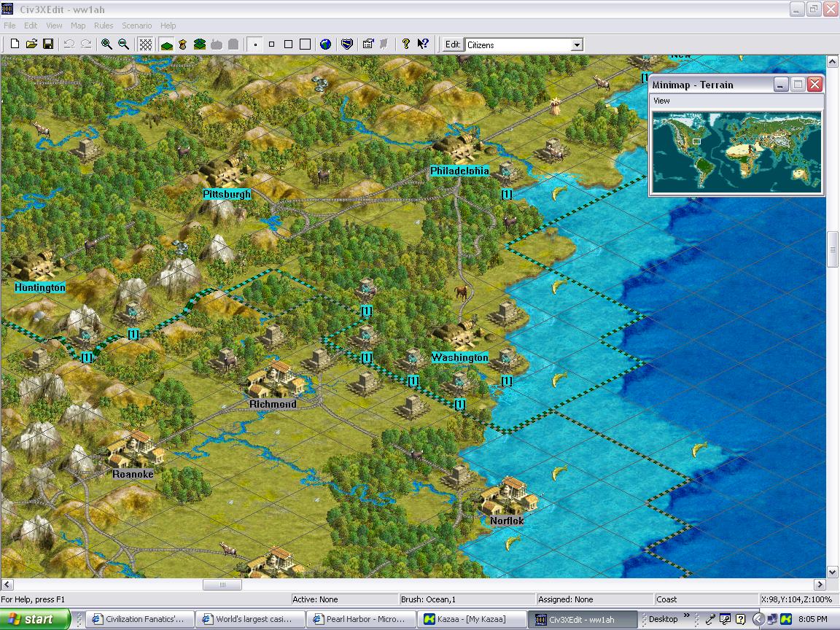
Task: Click the Redo toolbar icon
Action: (x=86, y=44)
